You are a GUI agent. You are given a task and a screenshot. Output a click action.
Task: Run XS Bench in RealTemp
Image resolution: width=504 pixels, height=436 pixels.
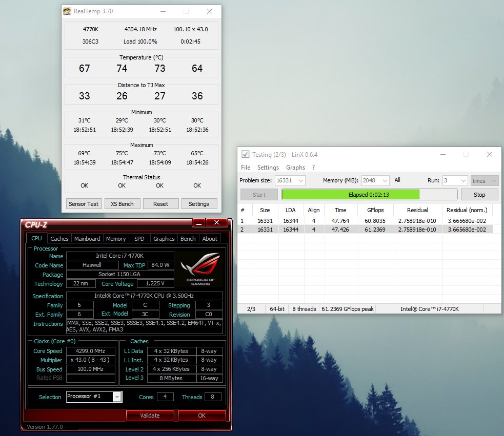pos(122,204)
